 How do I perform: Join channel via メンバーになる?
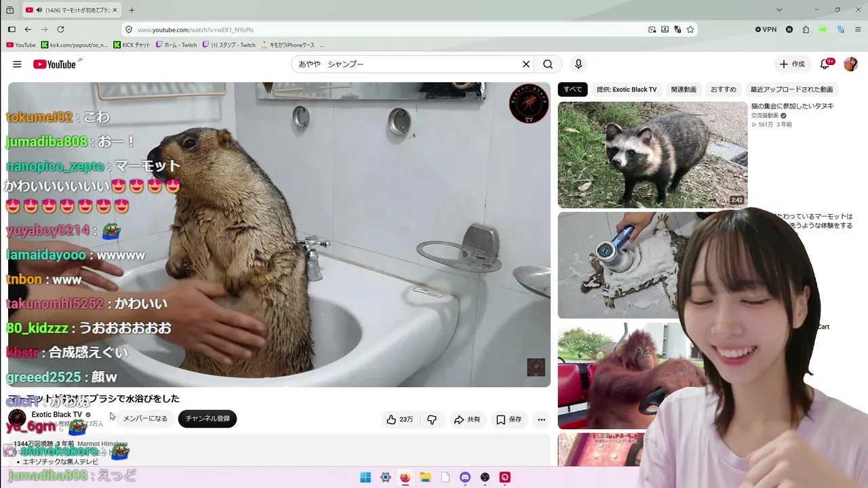click(x=145, y=418)
